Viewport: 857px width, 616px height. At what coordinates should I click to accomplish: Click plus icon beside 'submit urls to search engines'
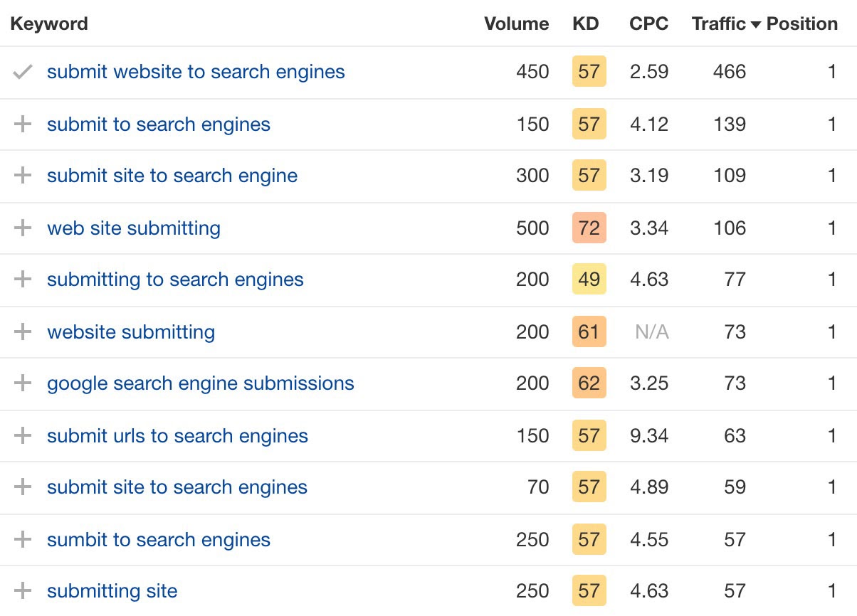23,436
